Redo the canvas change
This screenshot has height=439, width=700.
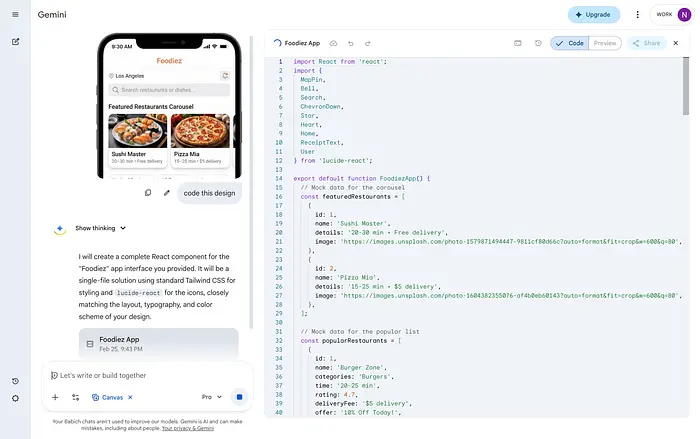click(x=368, y=44)
